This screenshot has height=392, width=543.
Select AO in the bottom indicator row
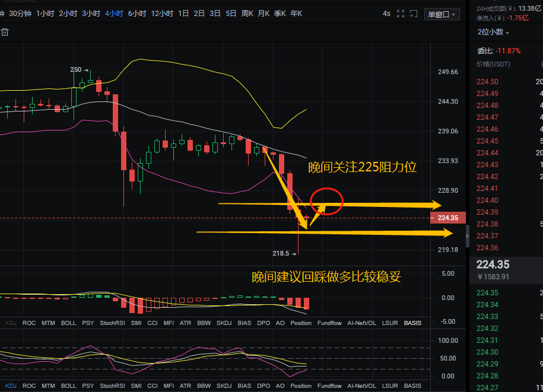pyautogui.click(x=280, y=385)
